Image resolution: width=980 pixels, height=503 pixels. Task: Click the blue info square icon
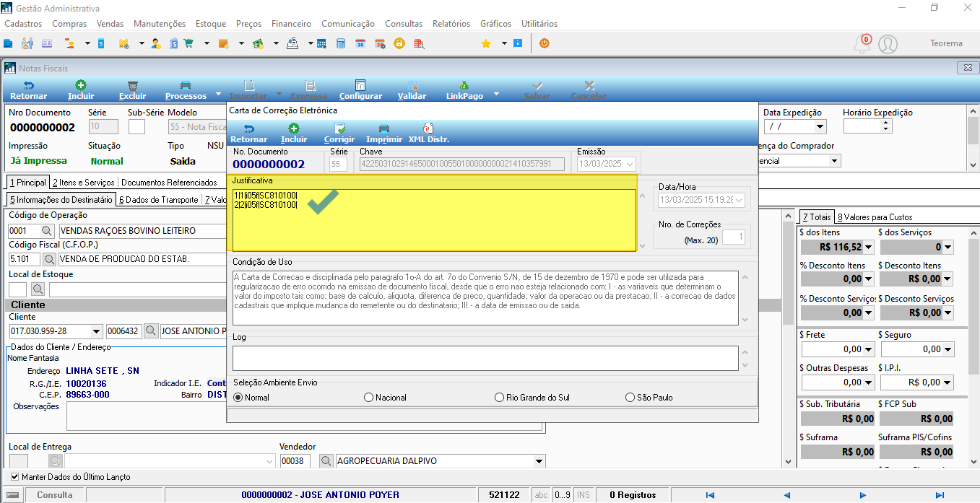(517, 43)
